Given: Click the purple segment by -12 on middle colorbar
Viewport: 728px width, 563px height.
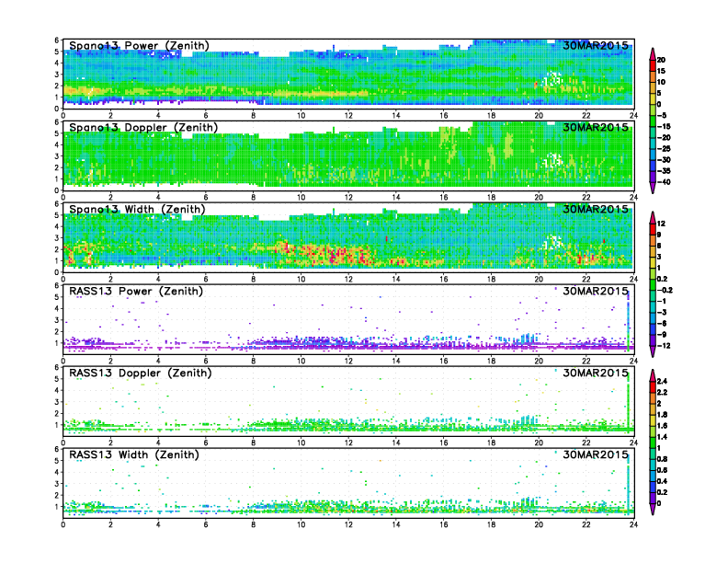Looking at the screenshot, I should 653,340.
